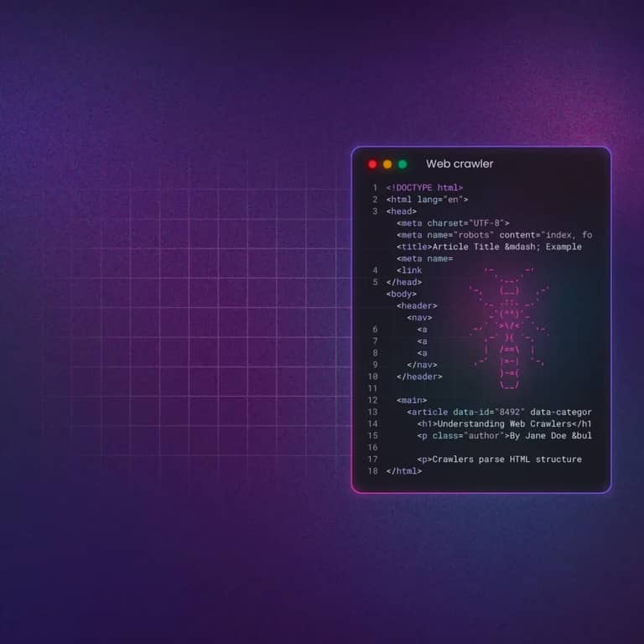644x644 pixels.
Task: Click the "<a" tag on line 6
Action: pyautogui.click(x=423, y=330)
